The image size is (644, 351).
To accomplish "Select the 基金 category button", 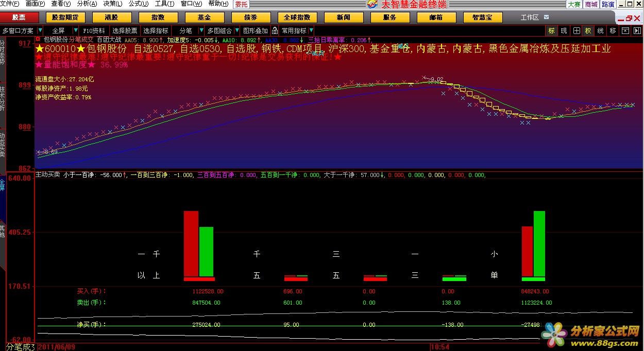I will pos(204,17).
